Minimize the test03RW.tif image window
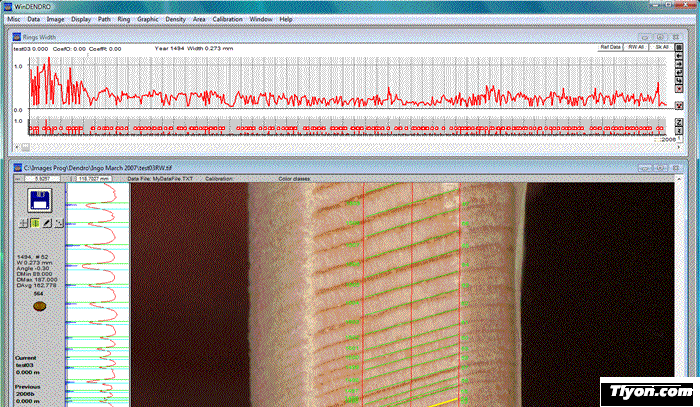 click(x=644, y=168)
